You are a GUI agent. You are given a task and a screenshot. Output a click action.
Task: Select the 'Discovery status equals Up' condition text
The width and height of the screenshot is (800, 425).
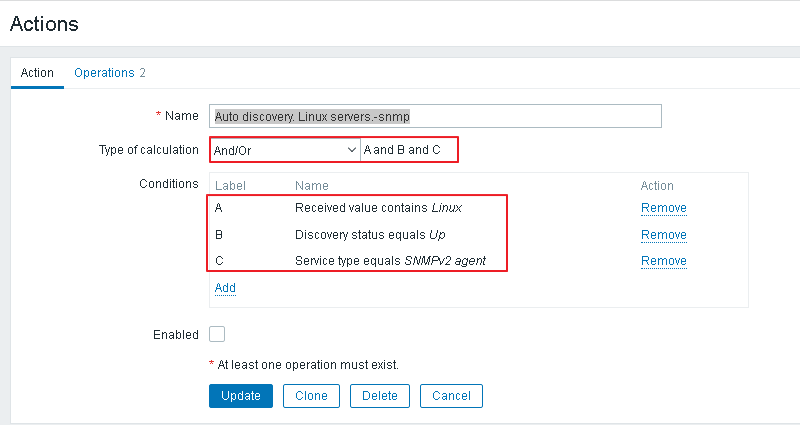coord(370,235)
